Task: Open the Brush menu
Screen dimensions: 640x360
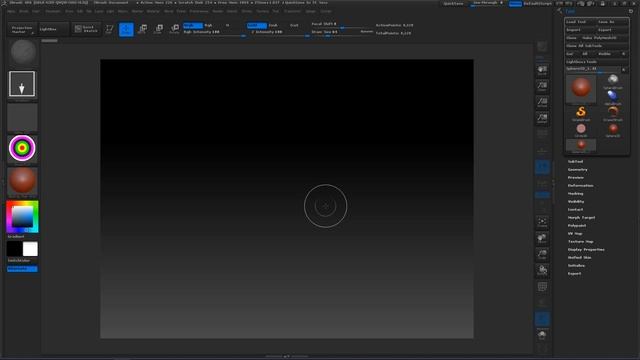Action: click(x=24, y=11)
